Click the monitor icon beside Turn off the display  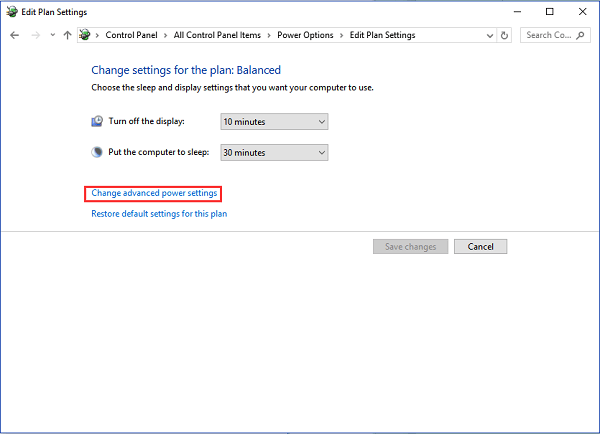tap(97, 121)
